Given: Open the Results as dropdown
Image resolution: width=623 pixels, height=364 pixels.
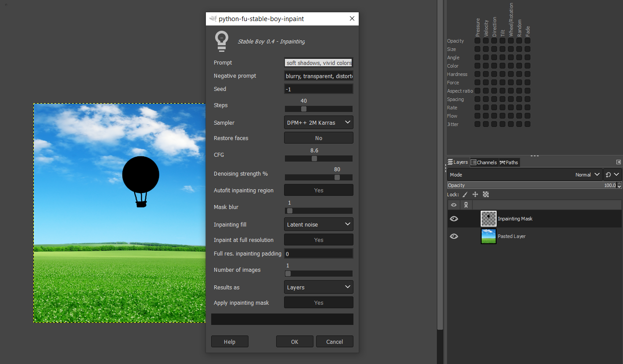Looking at the screenshot, I should click(x=318, y=287).
